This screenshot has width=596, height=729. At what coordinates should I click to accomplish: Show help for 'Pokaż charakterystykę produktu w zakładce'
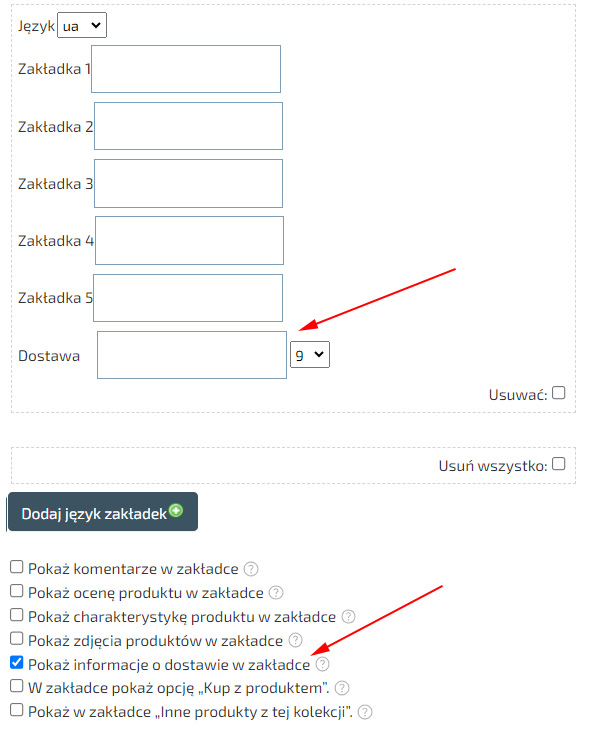point(349,616)
